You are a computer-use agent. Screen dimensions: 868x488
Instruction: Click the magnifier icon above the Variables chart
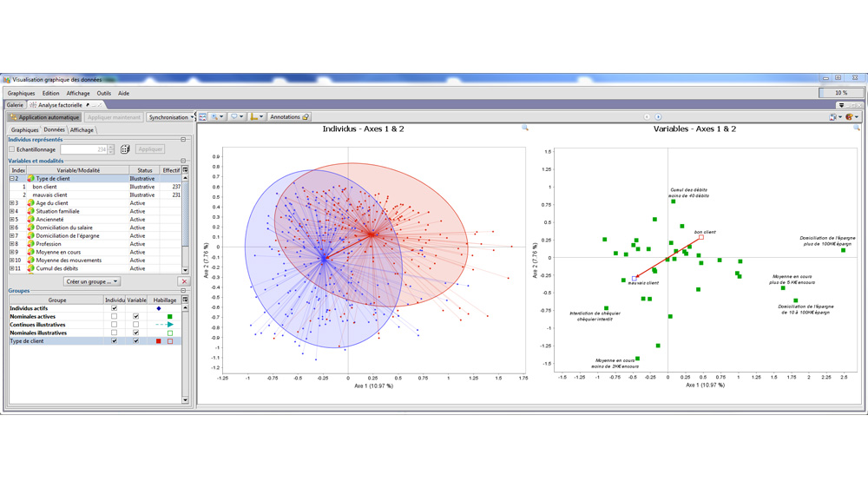(x=856, y=129)
